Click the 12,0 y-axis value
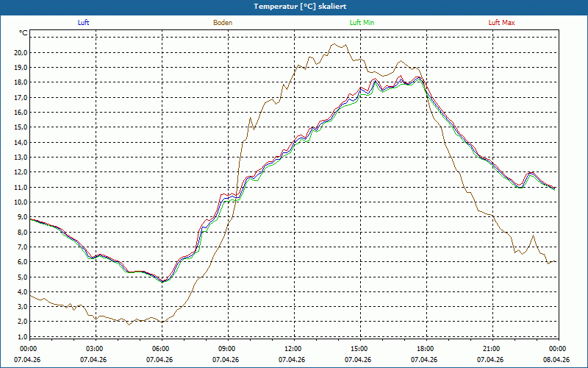Viewport: 588px width, 368px height. 21,172
